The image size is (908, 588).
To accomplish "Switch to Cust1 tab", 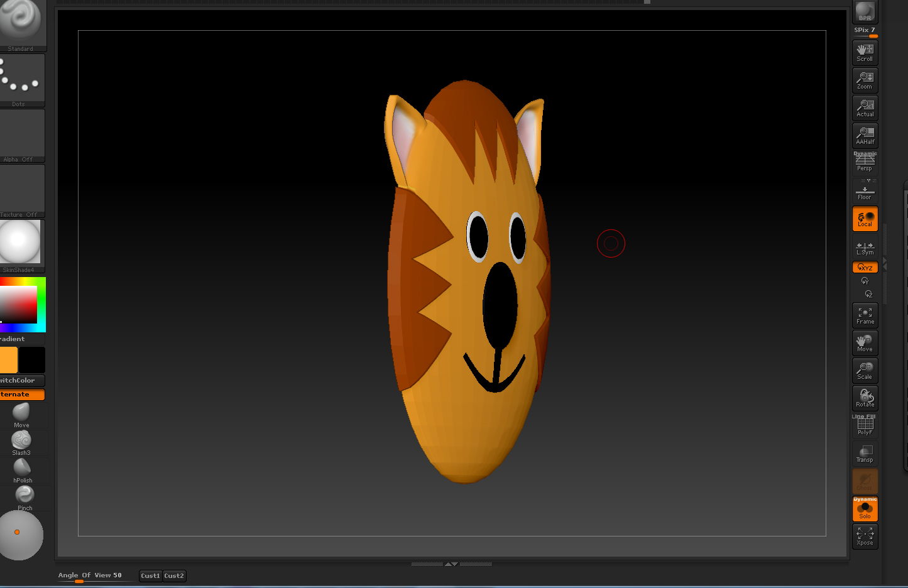I will coord(150,576).
